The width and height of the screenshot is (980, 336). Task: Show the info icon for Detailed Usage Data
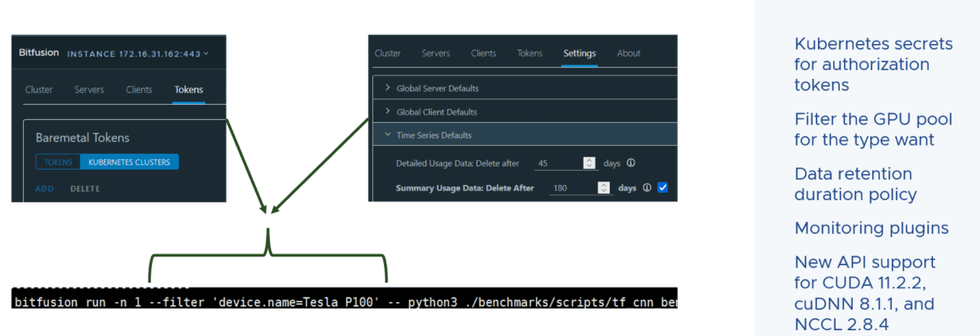pyautogui.click(x=631, y=163)
